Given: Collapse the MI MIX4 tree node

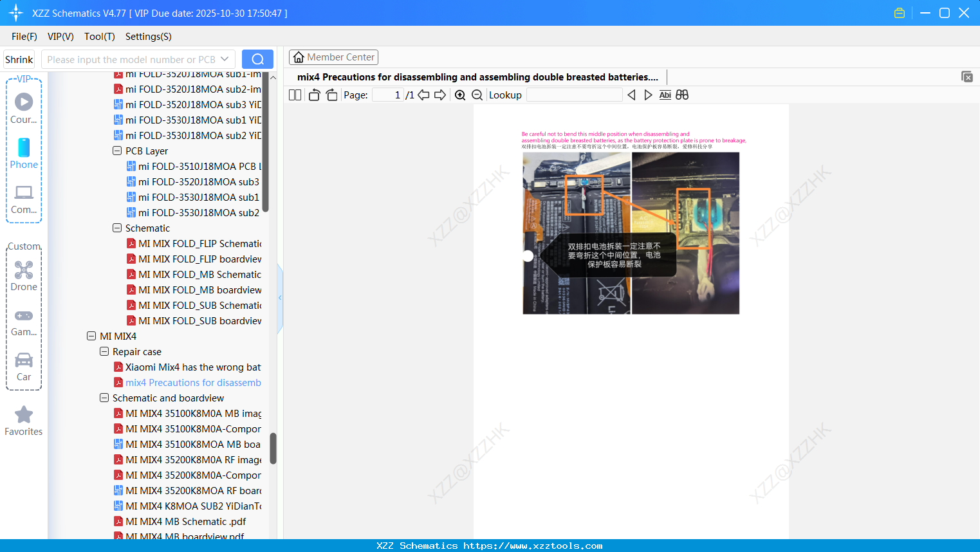Looking at the screenshot, I should [91, 336].
